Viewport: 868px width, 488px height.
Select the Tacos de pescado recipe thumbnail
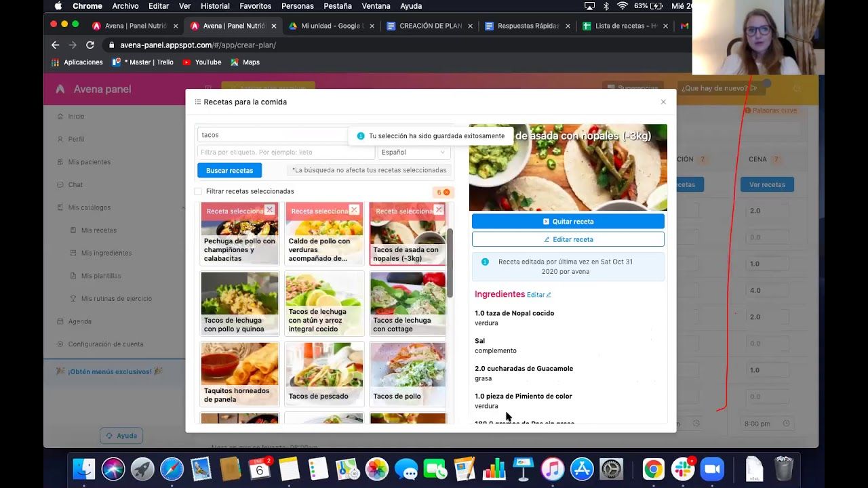pos(324,373)
